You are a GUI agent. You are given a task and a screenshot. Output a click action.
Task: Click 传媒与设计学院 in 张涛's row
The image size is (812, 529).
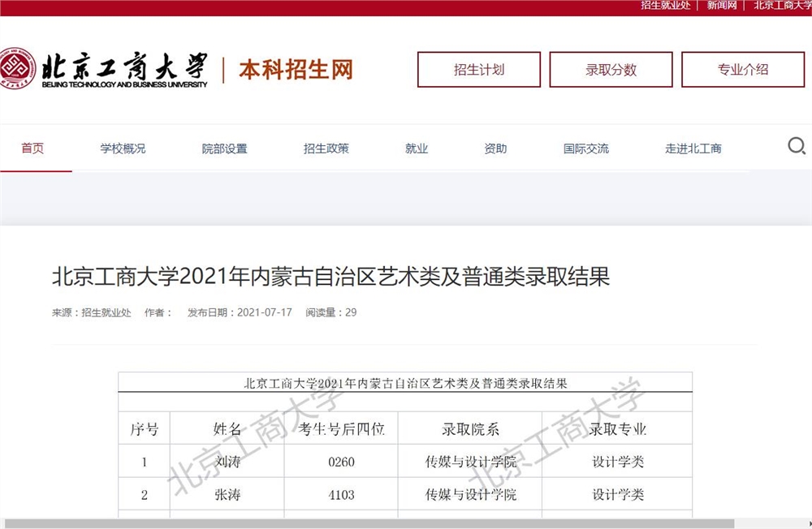[471, 495]
